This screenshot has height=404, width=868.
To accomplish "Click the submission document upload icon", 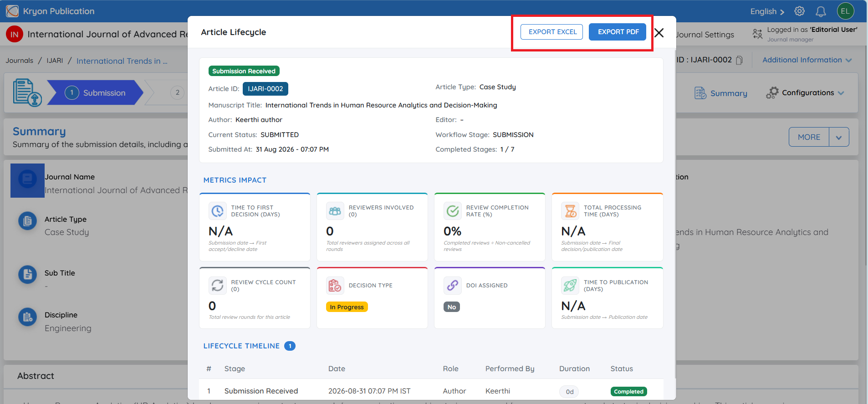I will pos(27,92).
